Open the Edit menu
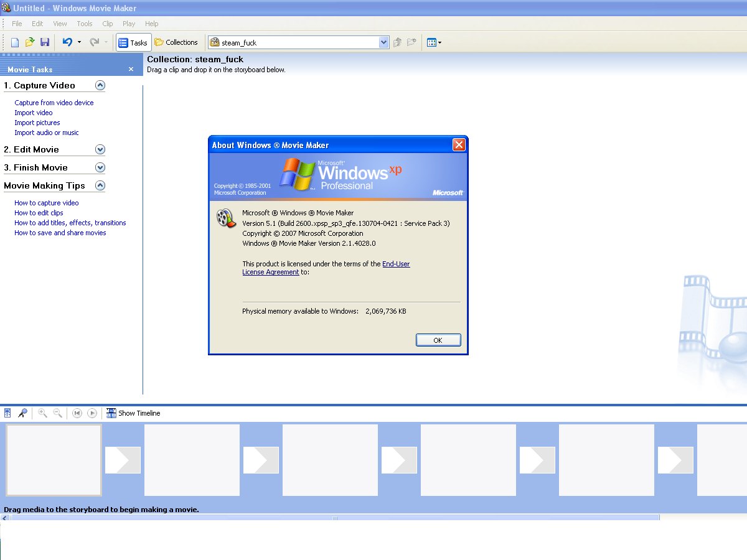 coord(37,24)
